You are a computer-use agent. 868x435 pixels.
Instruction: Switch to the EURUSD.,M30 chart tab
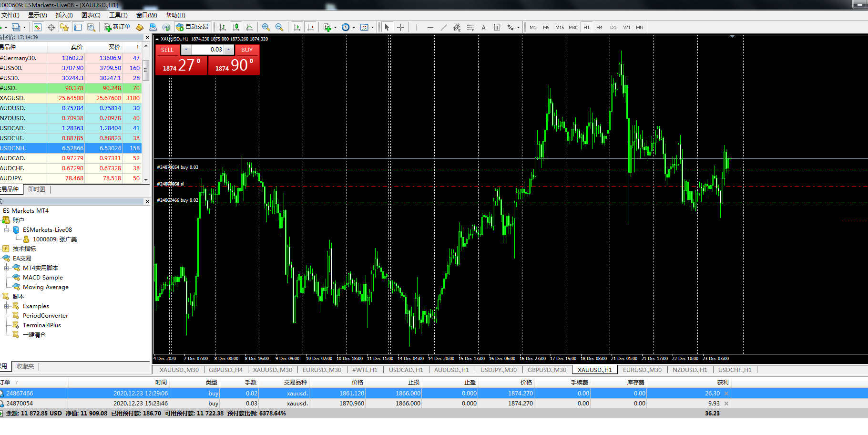point(322,370)
